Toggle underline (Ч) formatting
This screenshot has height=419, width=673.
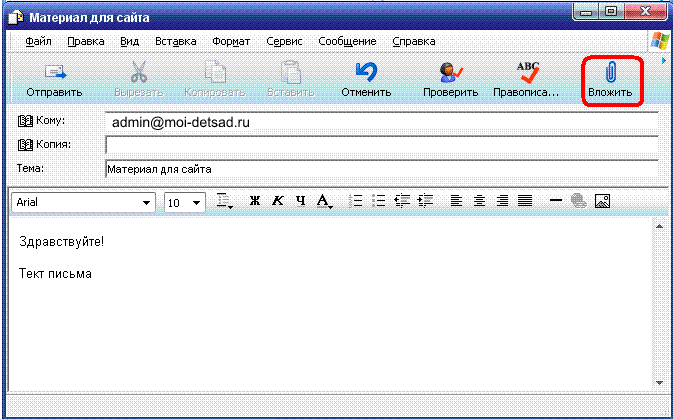299,201
